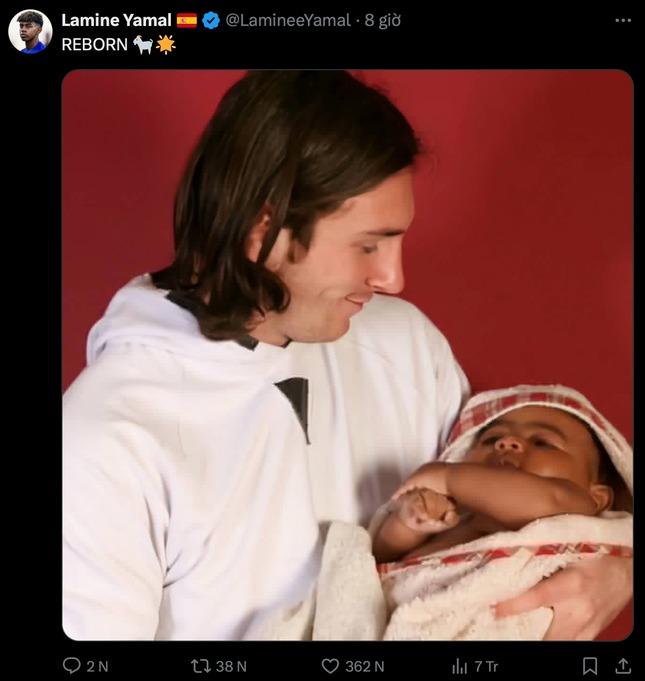Click the REBORN tweet text
This screenshot has height=681, width=645.
pos(93,44)
